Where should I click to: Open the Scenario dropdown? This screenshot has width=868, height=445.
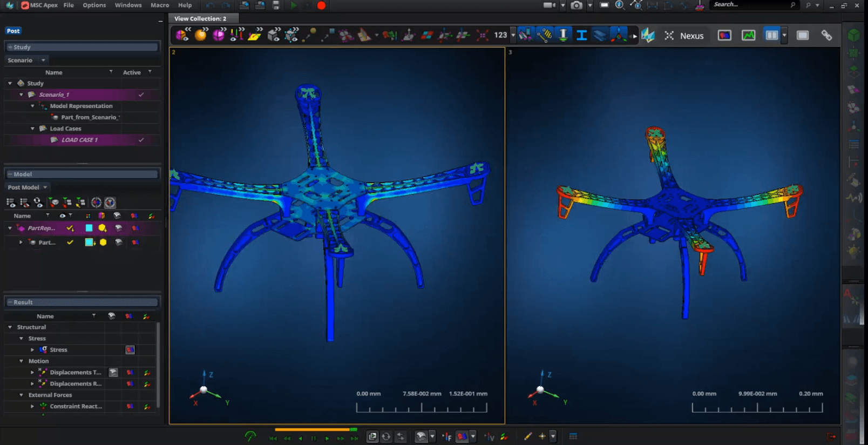coord(26,60)
